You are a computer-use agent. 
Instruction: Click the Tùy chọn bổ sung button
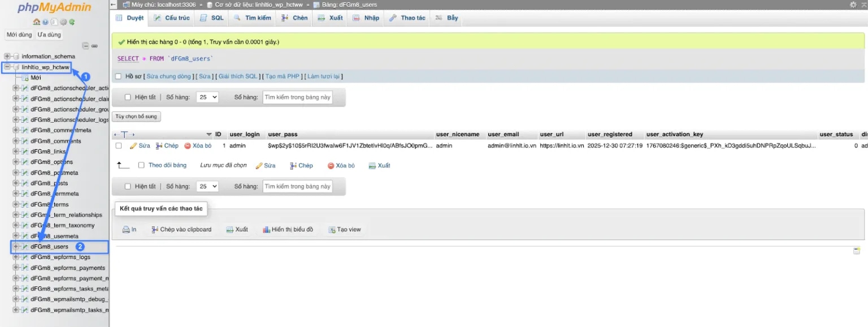[x=137, y=117]
